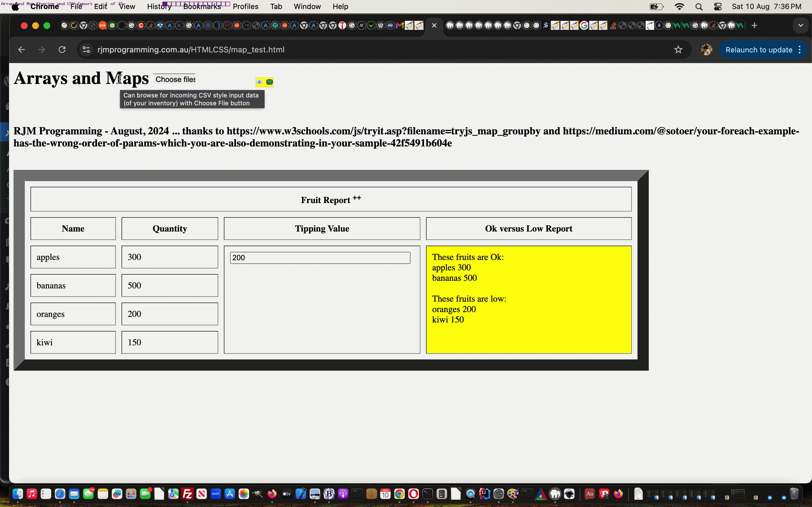
Task: Click the back navigation arrow icon
Action: pyautogui.click(x=21, y=50)
